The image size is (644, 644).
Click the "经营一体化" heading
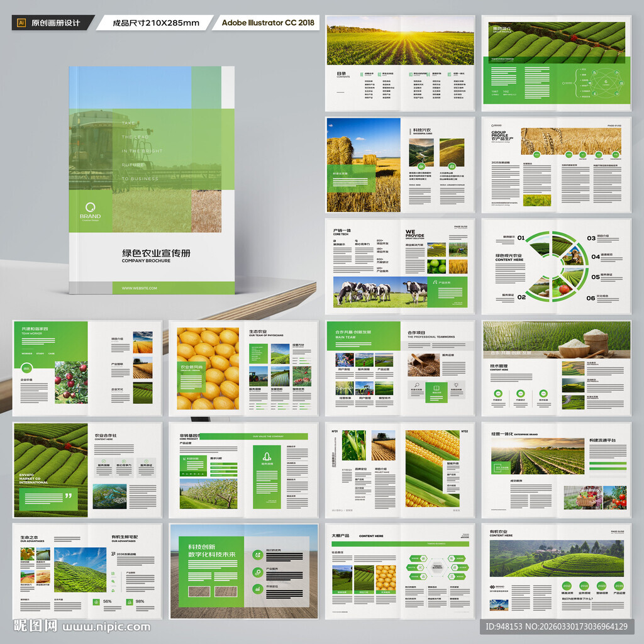pos(501,434)
